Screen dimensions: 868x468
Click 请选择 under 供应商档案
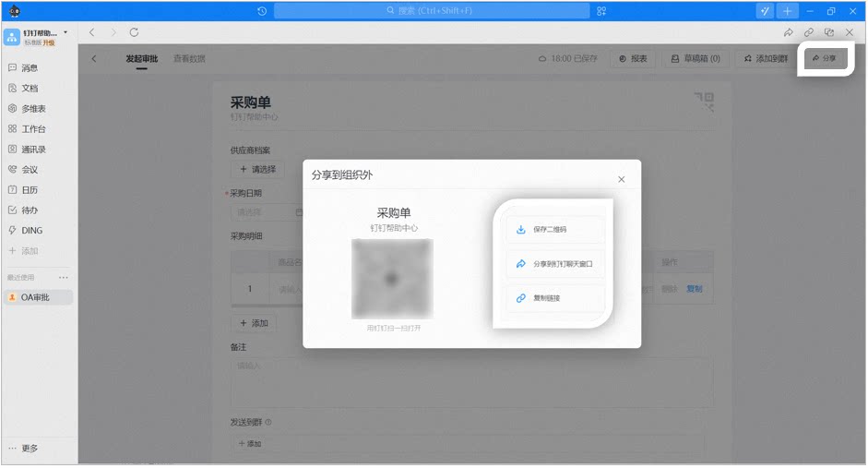coord(257,170)
